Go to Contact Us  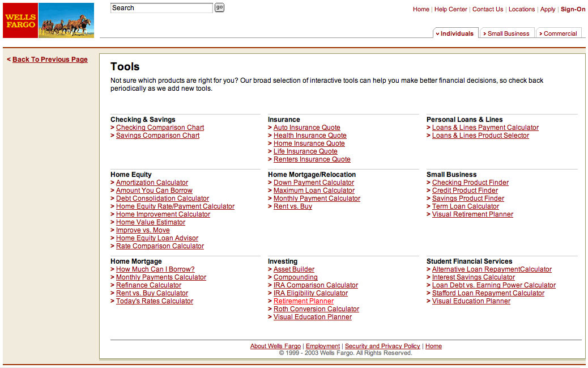tap(488, 10)
